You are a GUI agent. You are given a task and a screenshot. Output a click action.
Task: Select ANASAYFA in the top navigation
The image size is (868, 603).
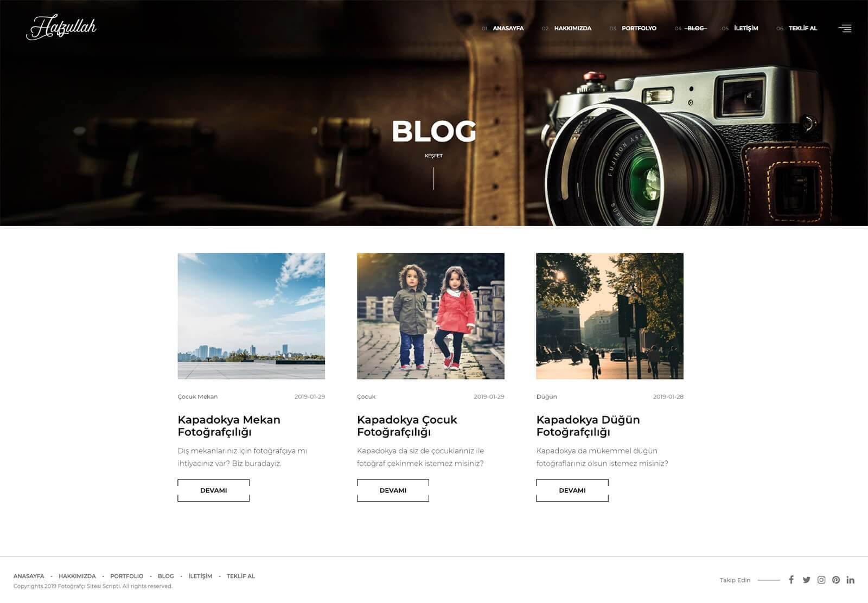click(x=508, y=28)
